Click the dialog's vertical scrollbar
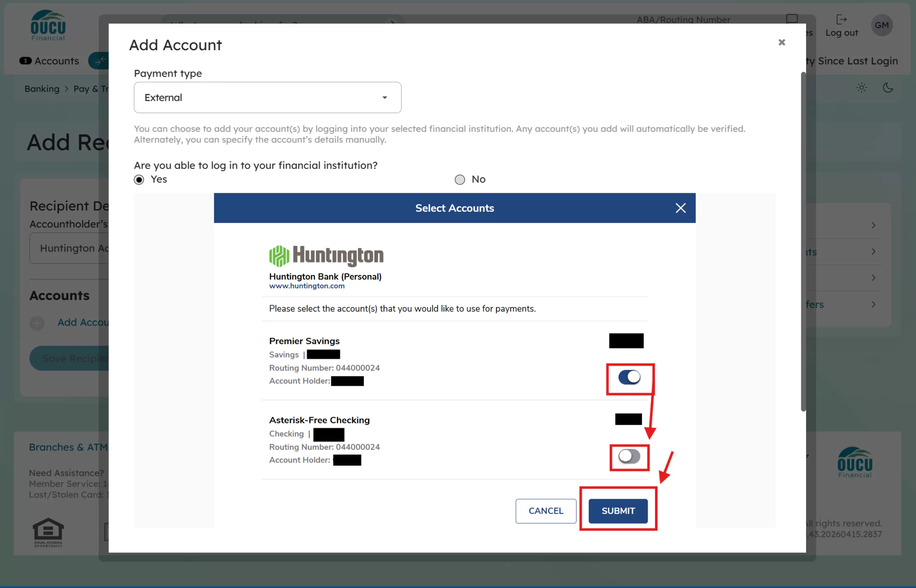 pos(803,241)
